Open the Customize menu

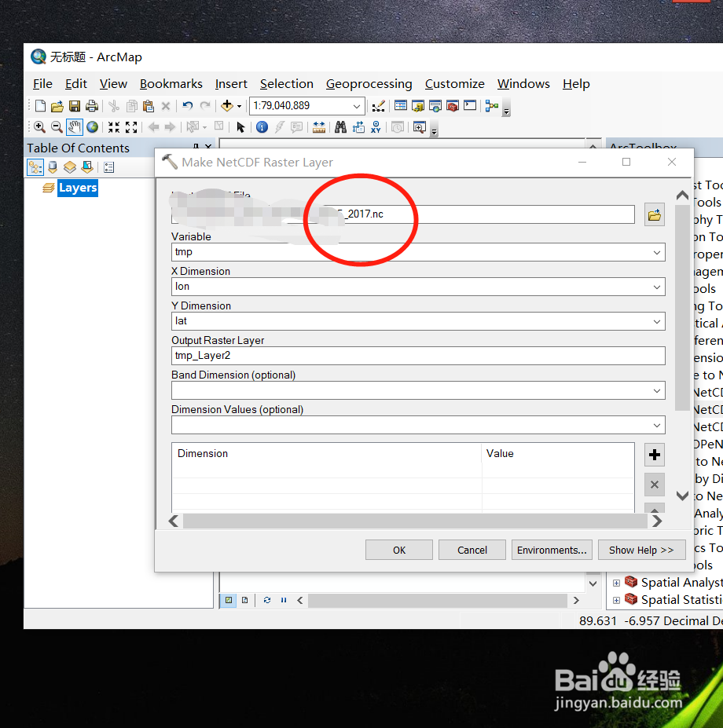click(x=454, y=84)
